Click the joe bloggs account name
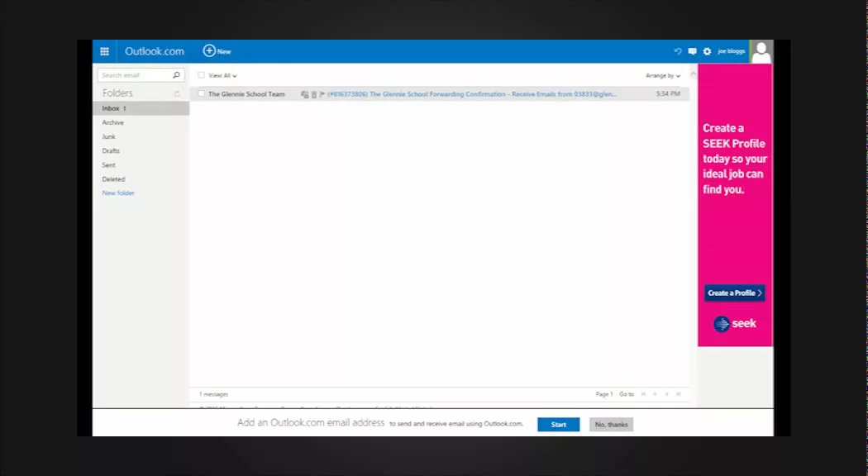This screenshot has height=476, width=868. 732,51
